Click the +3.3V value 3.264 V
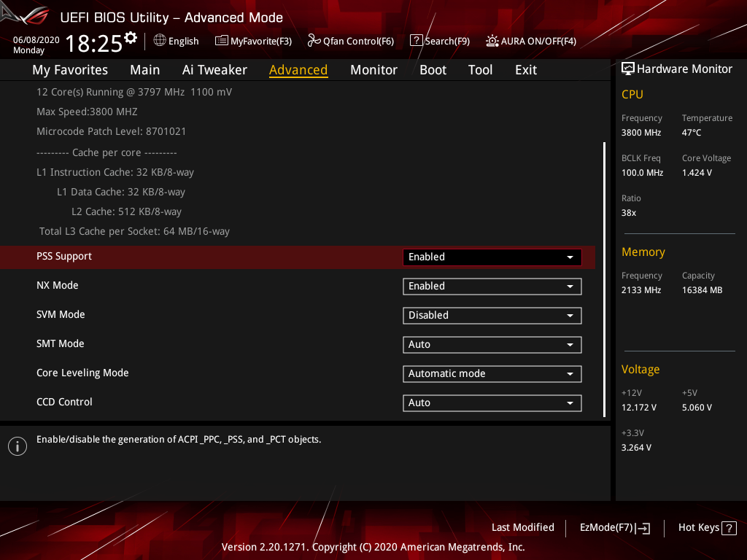 click(636, 448)
